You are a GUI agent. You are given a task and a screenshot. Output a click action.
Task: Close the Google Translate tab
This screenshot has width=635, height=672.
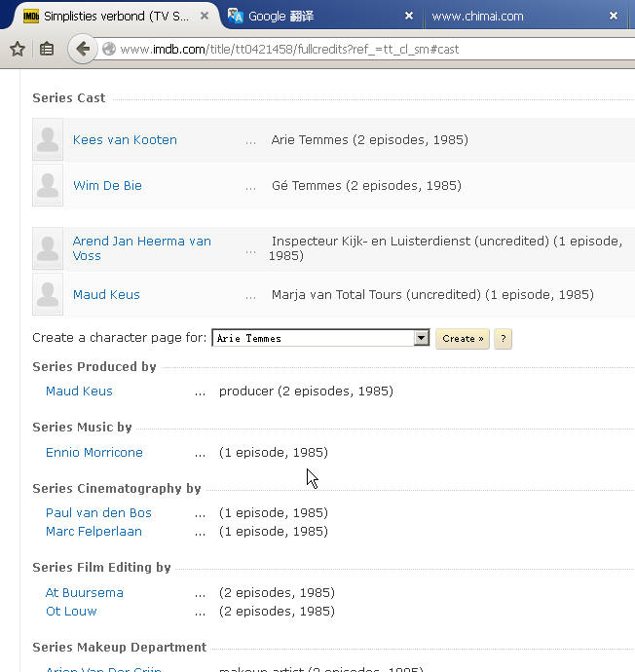point(409,16)
